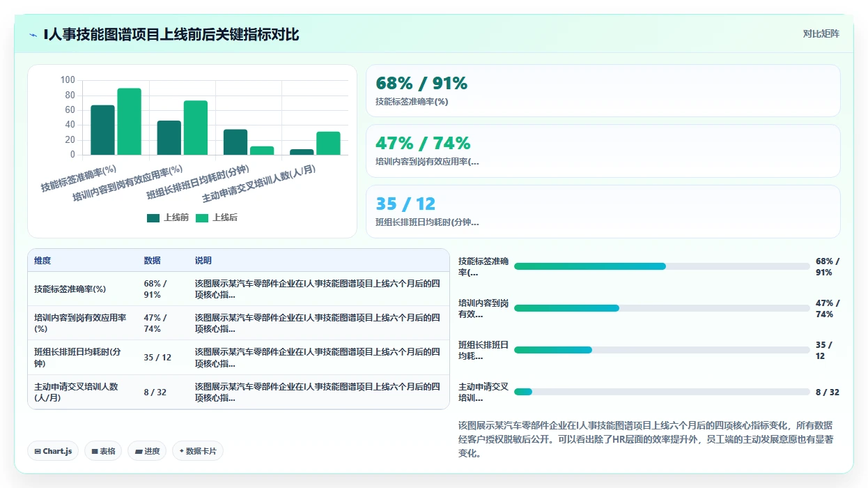Click the 上线后 bar for 班组长排班日均耗时

262,151
